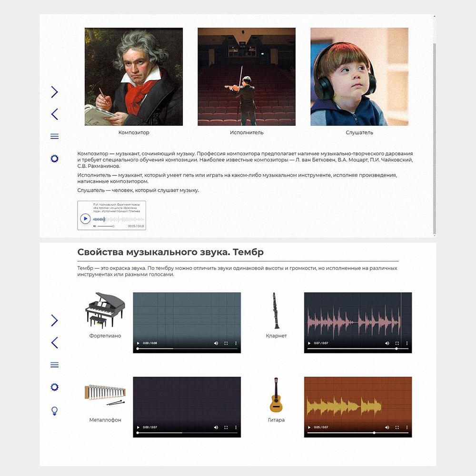This screenshot has height=476, width=476.
Task: Click the Beethoven Композитор portrait
Action: [x=134, y=77]
